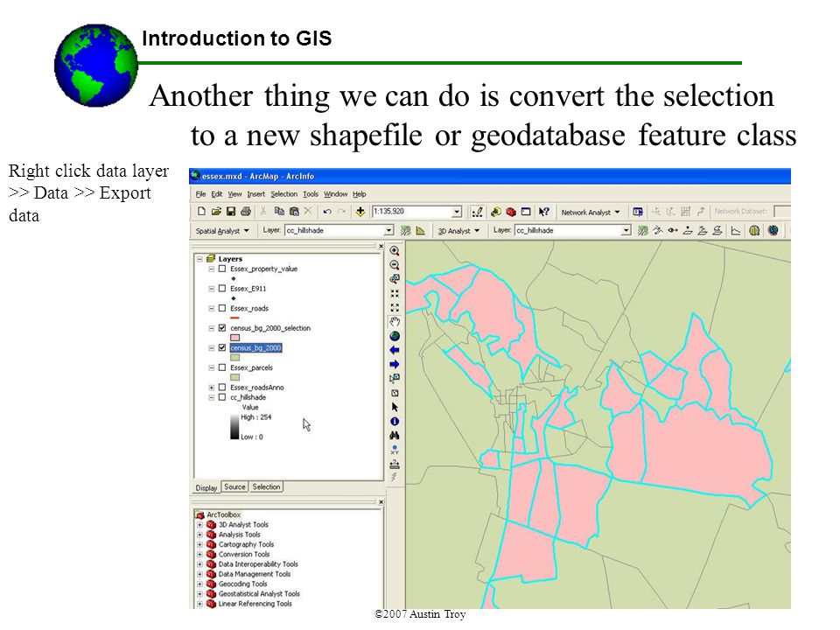The width and height of the screenshot is (840, 630).
Task: Open the Network Analyst dropdown menu
Action: 591,212
